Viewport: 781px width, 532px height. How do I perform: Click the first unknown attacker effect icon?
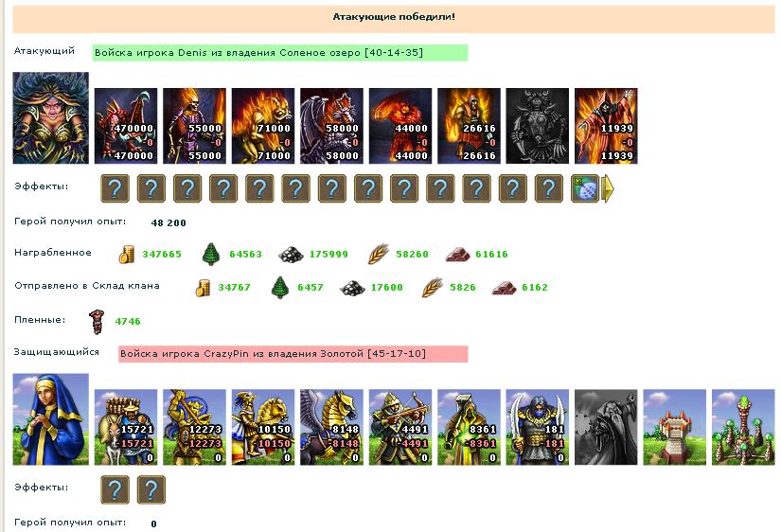click(115, 188)
